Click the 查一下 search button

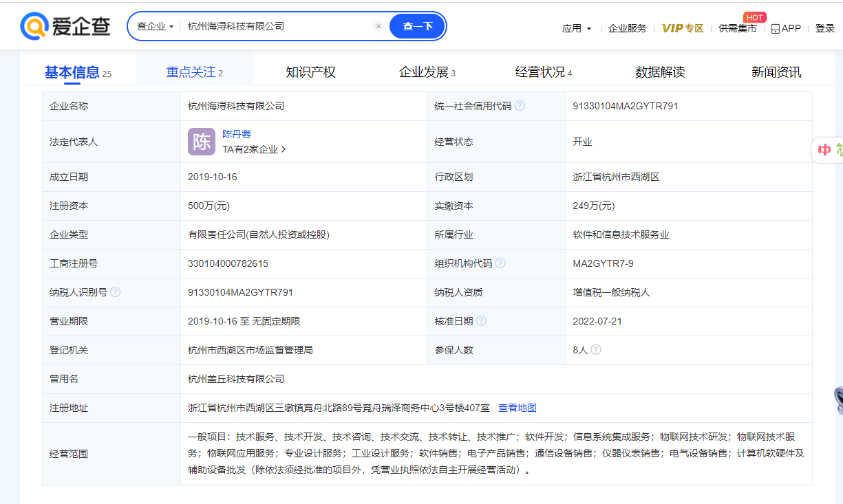click(418, 26)
